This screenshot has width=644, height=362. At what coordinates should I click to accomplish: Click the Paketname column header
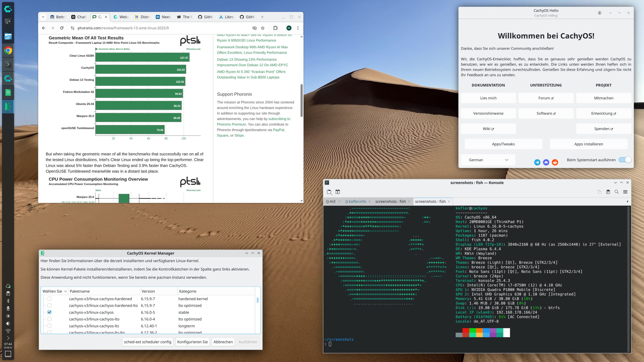click(104, 291)
